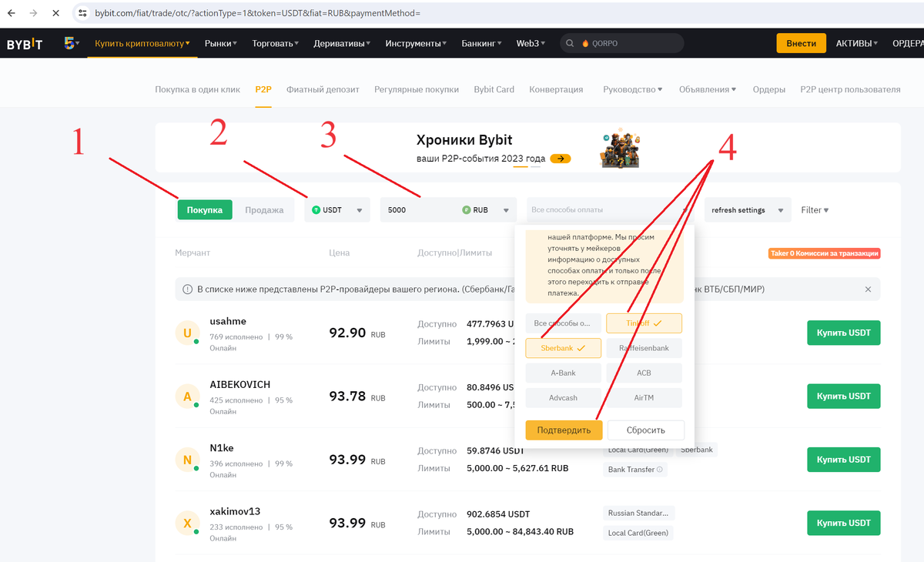Click the Внести deposit button
Image resolution: width=924 pixels, height=562 pixels.
click(801, 43)
